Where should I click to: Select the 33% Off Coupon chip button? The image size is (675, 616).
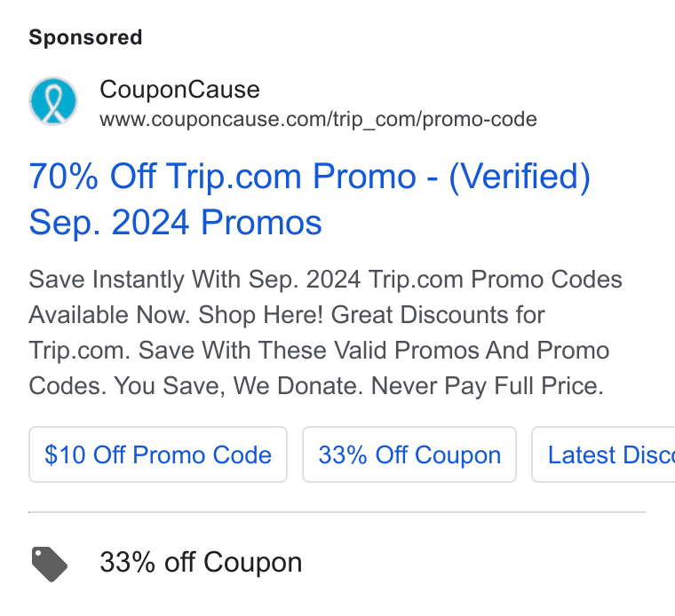click(409, 454)
